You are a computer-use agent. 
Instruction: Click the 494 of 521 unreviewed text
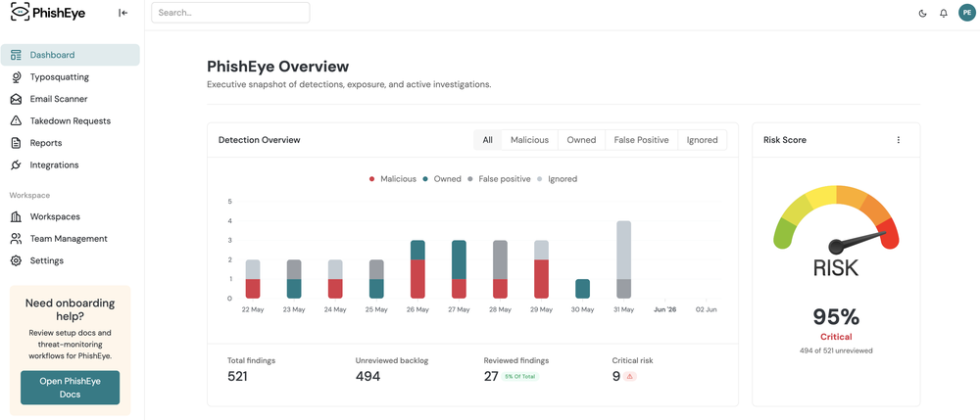coord(836,350)
